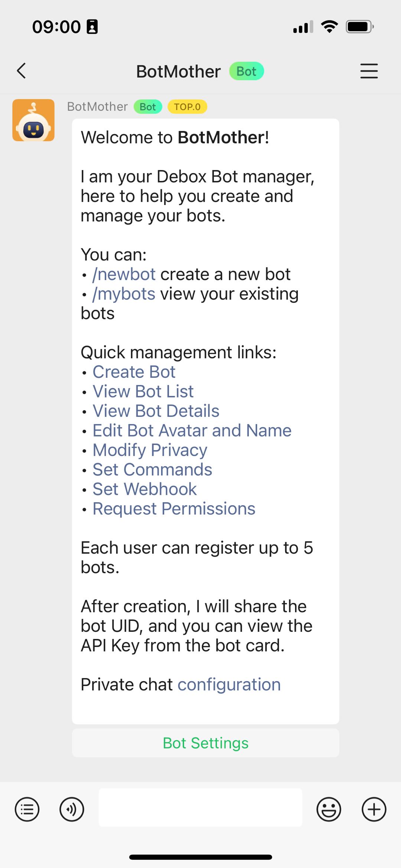
Task: Open the View Bot List link
Action: (x=143, y=391)
